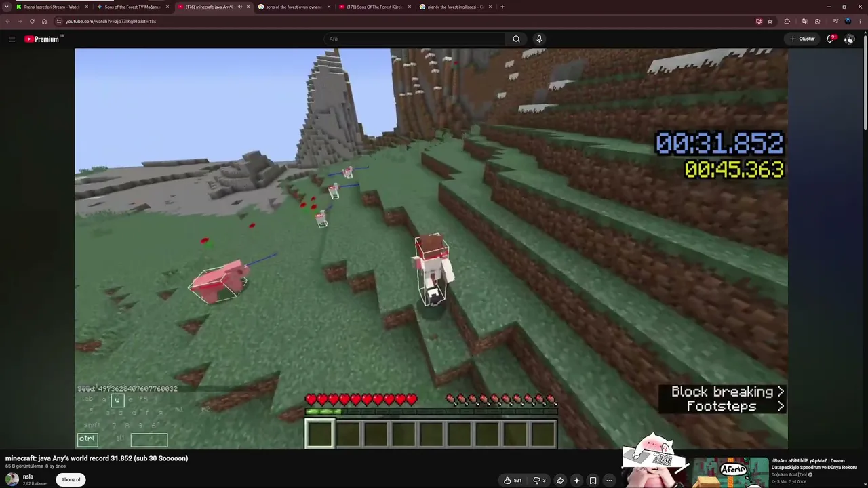
Task: Close the sons of the forest oyun tab
Action: pos(329,7)
